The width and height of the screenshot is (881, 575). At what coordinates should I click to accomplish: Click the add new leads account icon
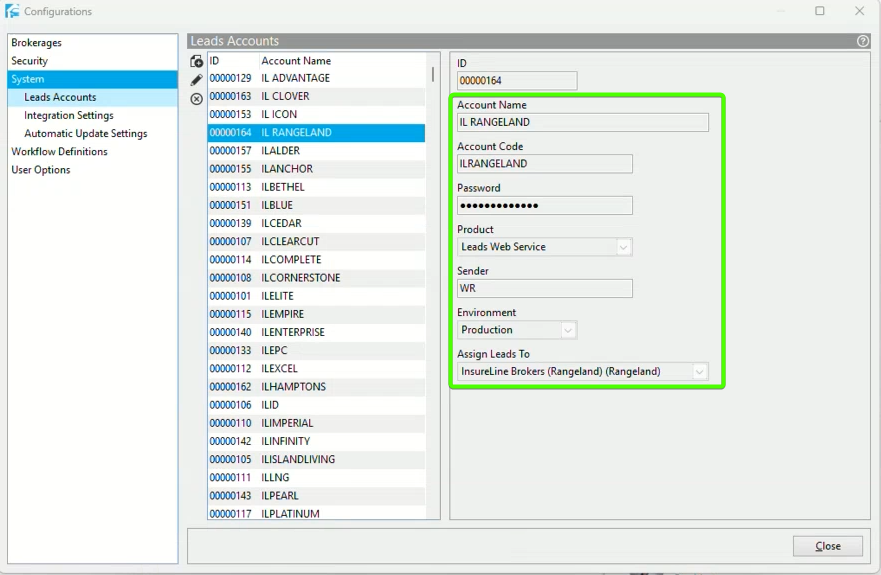196,61
